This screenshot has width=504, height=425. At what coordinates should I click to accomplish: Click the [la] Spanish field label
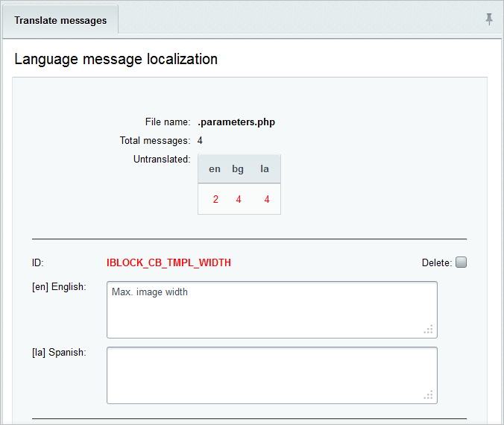[59, 353]
